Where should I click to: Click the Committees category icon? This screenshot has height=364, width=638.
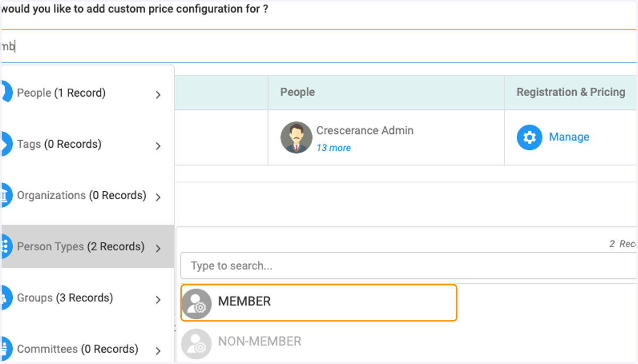[6, 349]
